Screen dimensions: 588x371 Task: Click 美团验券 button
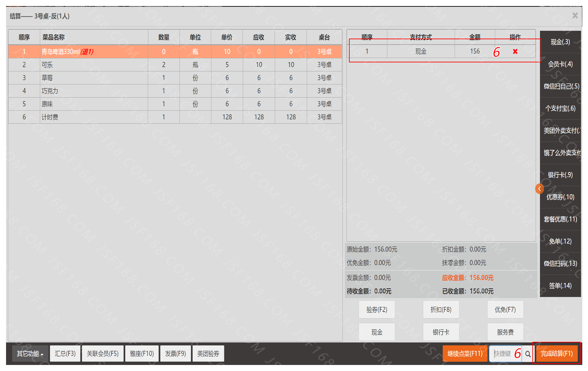point(208,354)
